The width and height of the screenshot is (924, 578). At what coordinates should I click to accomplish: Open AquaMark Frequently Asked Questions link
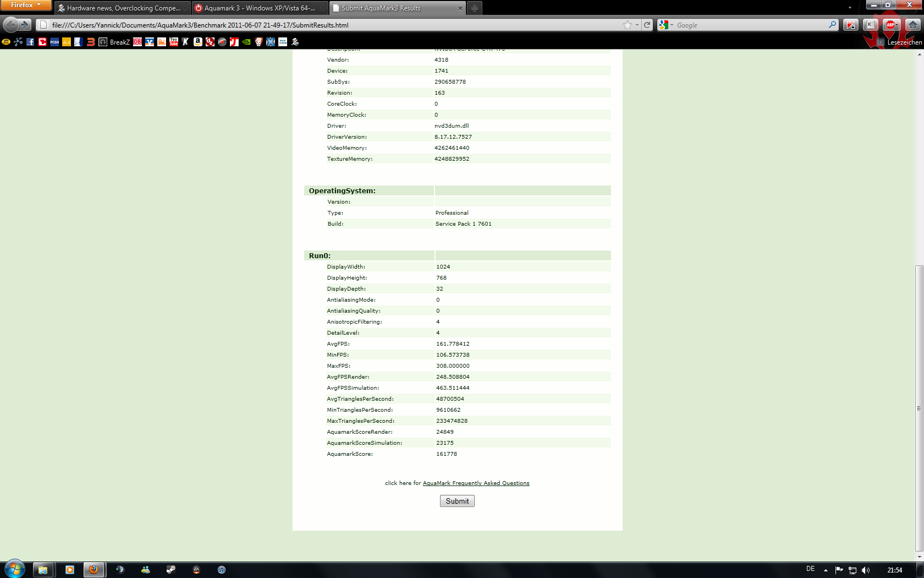click(476, 483)
